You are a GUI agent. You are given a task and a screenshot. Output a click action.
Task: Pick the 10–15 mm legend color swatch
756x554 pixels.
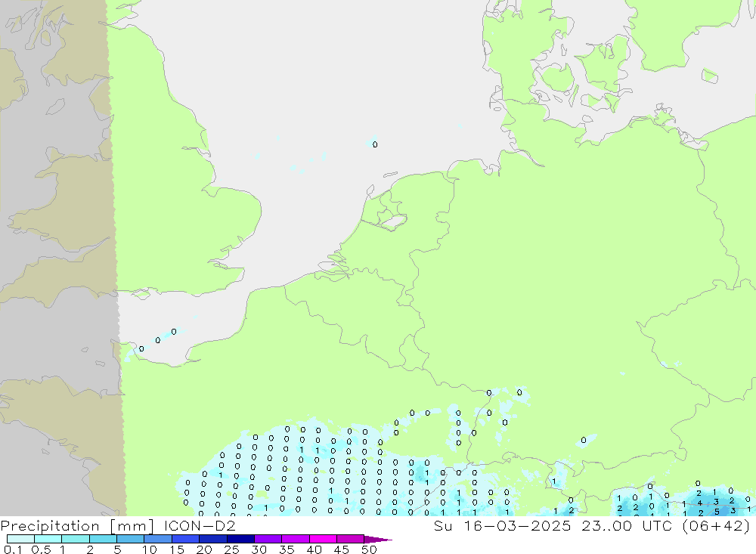tap(158, 539)
